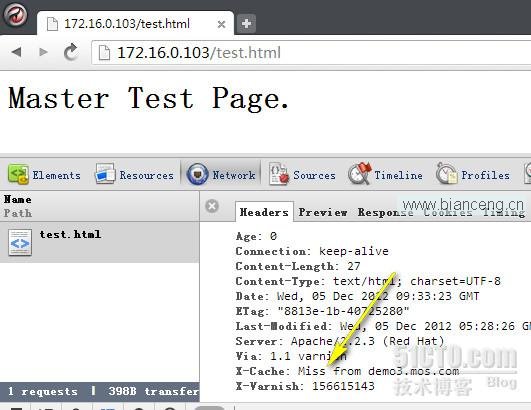Open the Profiles panel icon

click(x=447, y=173)
